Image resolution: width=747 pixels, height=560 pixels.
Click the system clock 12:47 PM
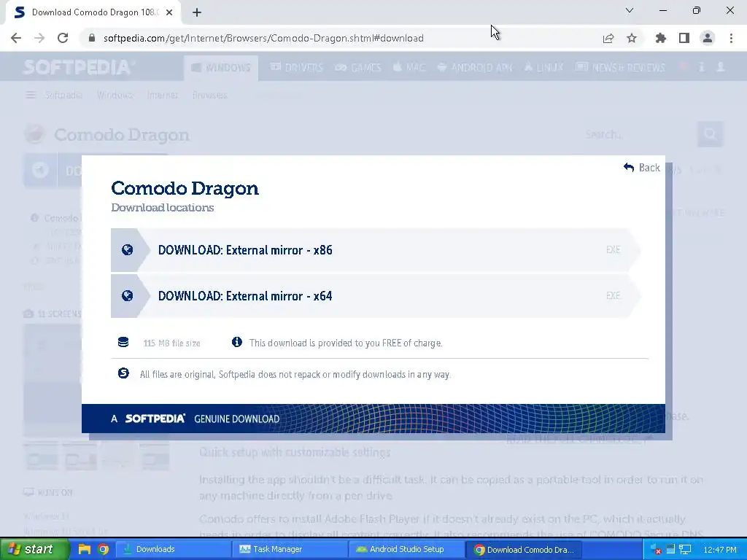click(720, 550)
